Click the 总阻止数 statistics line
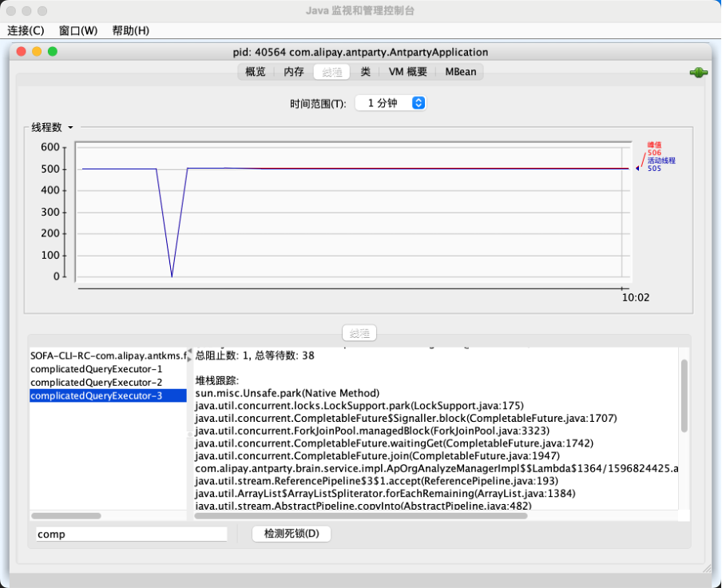The height and width of the screenshot is (588, 722). pyautogui.click(x=255, y=356)
